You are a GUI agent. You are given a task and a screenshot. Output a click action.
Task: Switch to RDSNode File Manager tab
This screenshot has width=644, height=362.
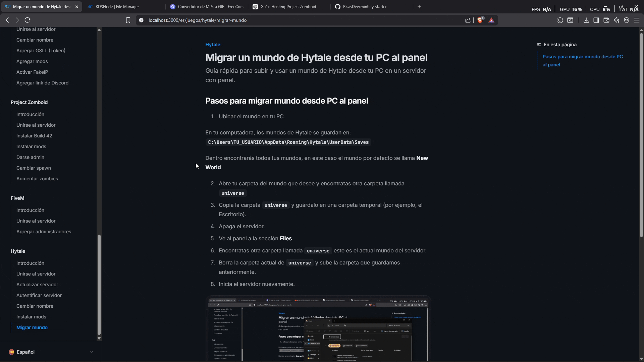coord(117,7)
